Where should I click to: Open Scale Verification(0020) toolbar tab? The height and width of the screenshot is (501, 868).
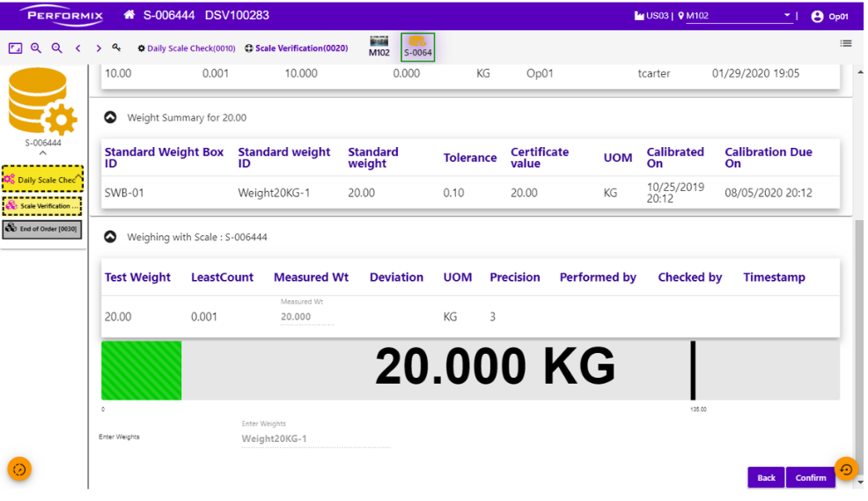[x=296, y=48]
